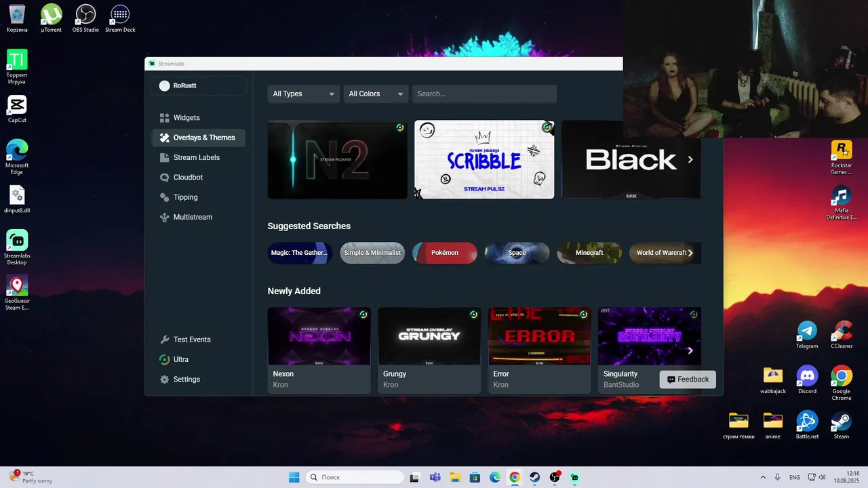Show more suggested searches with arrow
Screen dimensions: 868x488
pyautogui.click(x=690, y=253)
